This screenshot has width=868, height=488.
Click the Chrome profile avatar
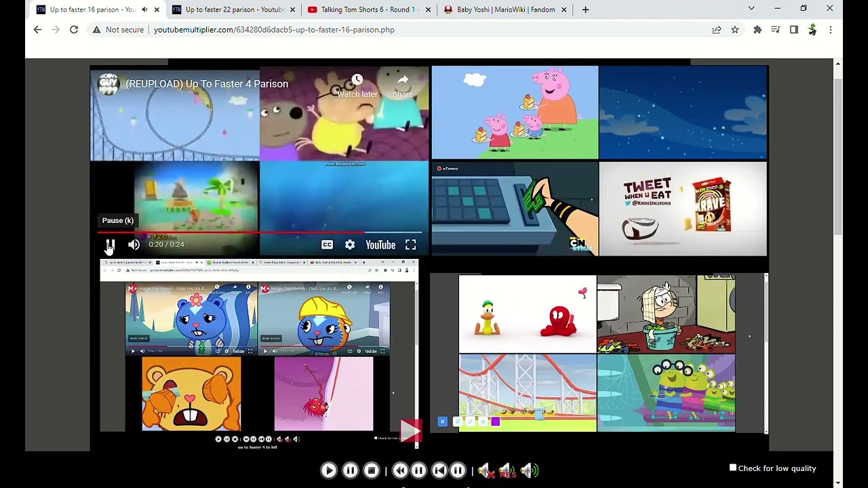812,30
